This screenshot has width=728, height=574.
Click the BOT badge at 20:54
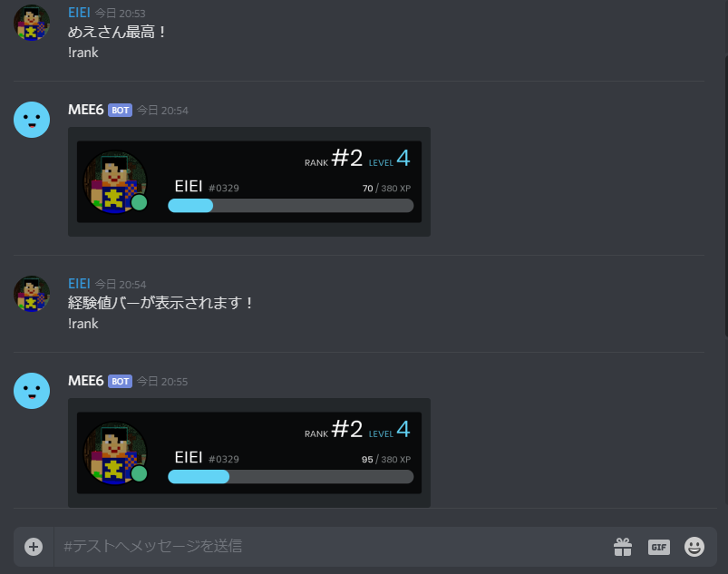(x=121, y=110)
